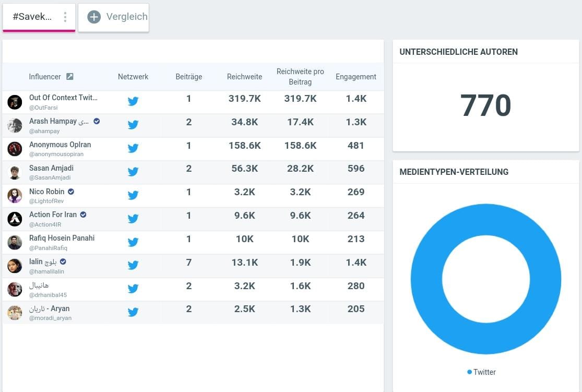The width and height of the screenshot is (582, 392).
Task: Open Out Of Context Twitter avatar
Action: pyautogui.click(x=15, y=102)
